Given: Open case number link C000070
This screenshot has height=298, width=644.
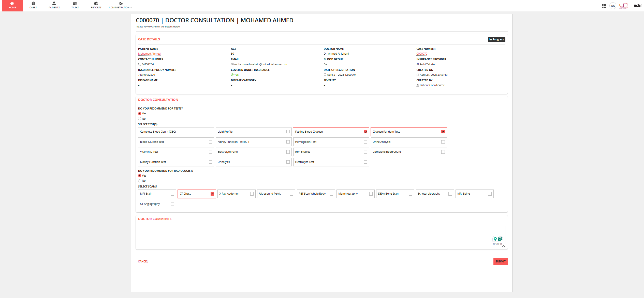Looking at the screenshot, I should pos(422,54).
